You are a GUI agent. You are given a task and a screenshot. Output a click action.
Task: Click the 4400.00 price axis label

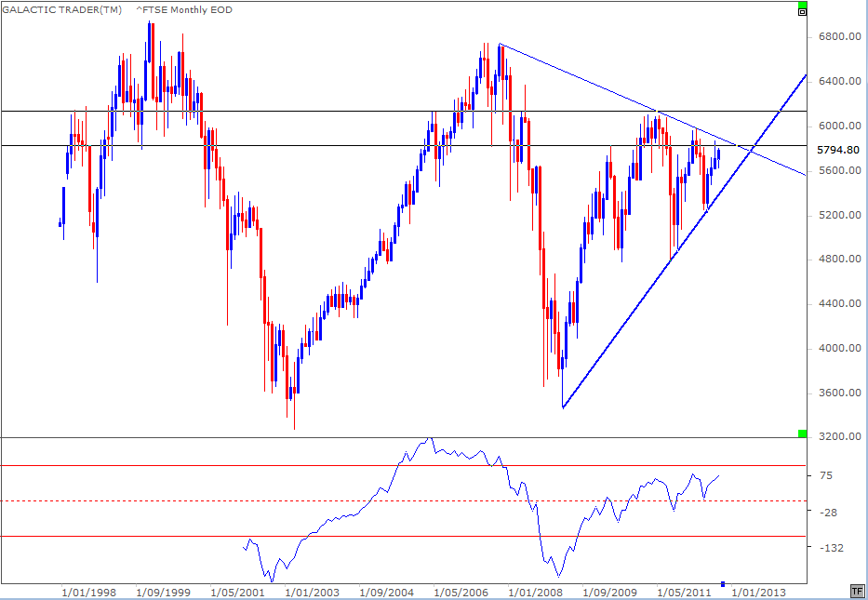(x=839, y=304)
